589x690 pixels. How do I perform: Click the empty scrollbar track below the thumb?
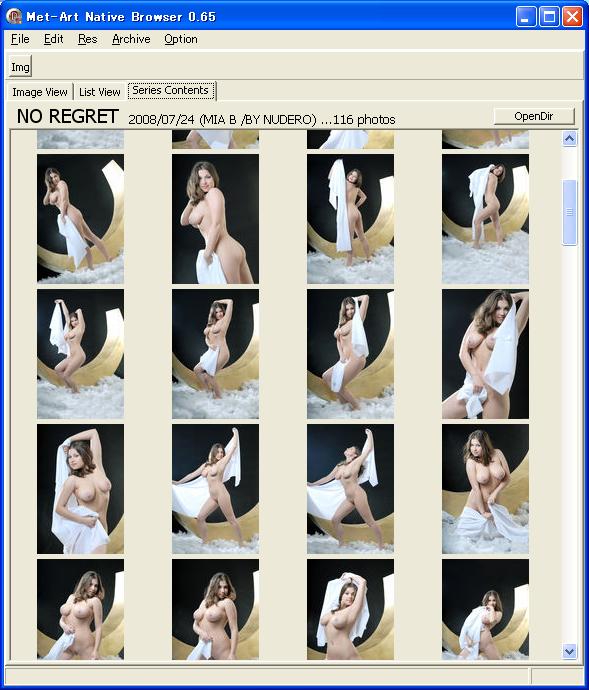click(569, 440)
